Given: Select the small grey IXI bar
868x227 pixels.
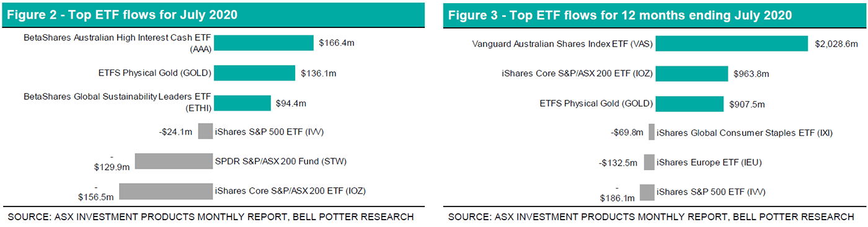Looking at the screenshot, I should coord(652,132).
